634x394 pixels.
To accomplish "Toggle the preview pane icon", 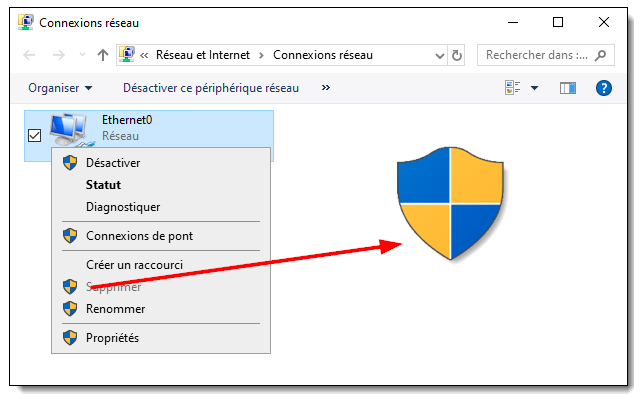I will click(568, 88).
